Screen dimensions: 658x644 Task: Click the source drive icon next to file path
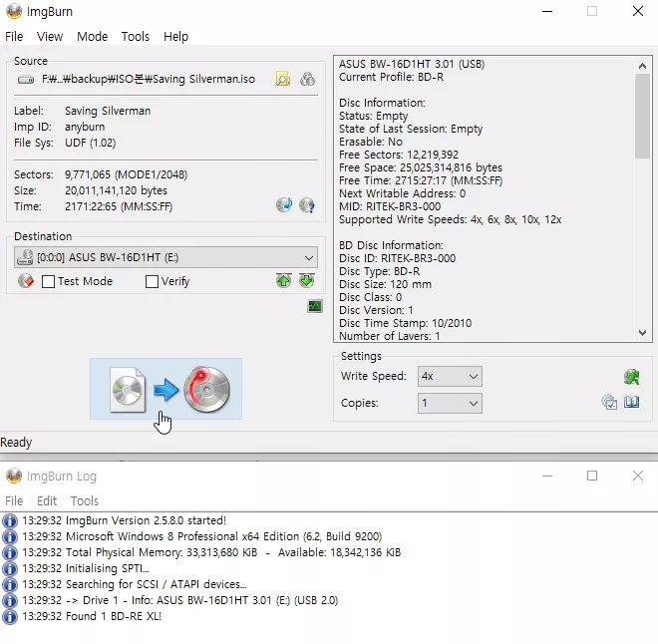tap(26, 80)
